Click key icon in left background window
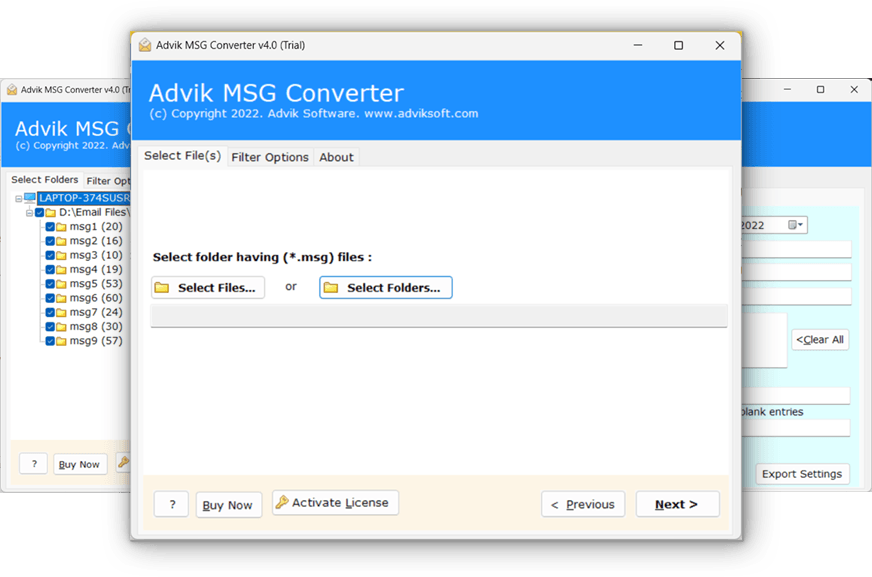This screenshot has height=577, width=872. (123, 461)
